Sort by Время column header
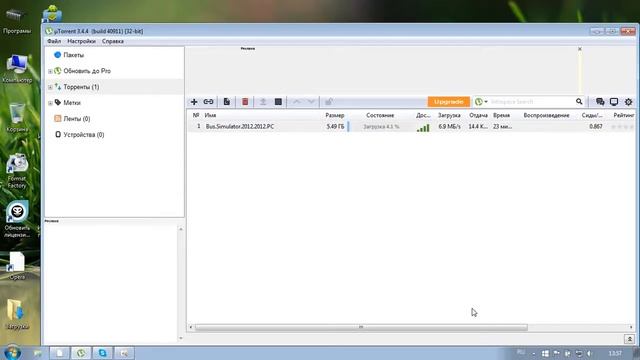 501,116
